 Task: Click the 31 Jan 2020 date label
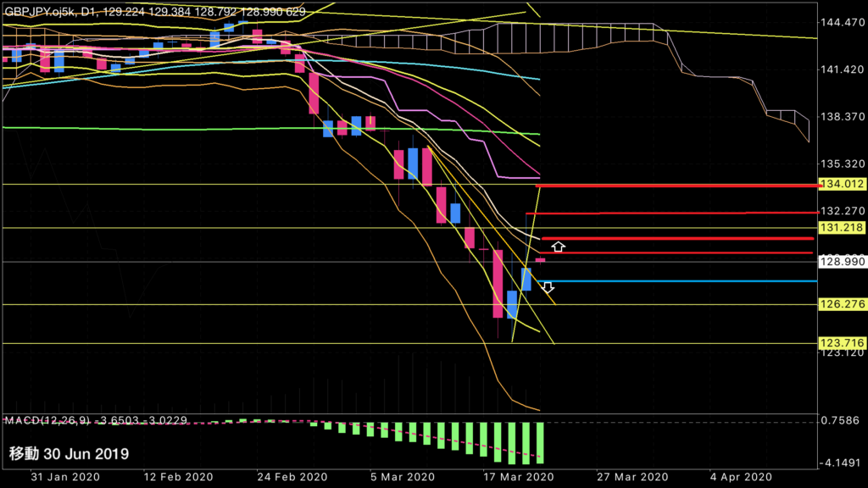click(65, 477)
